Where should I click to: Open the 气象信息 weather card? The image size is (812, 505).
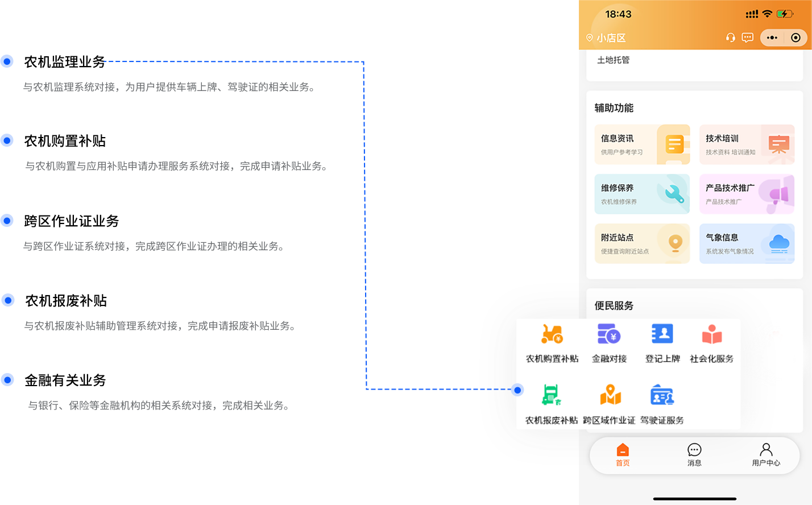(x=747, y=243)
